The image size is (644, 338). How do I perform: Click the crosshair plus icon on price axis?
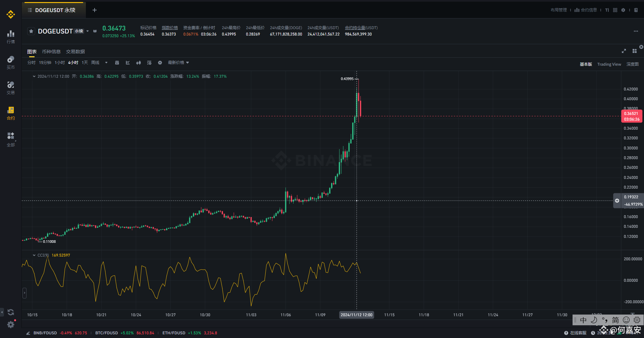[x=617, y=201]
